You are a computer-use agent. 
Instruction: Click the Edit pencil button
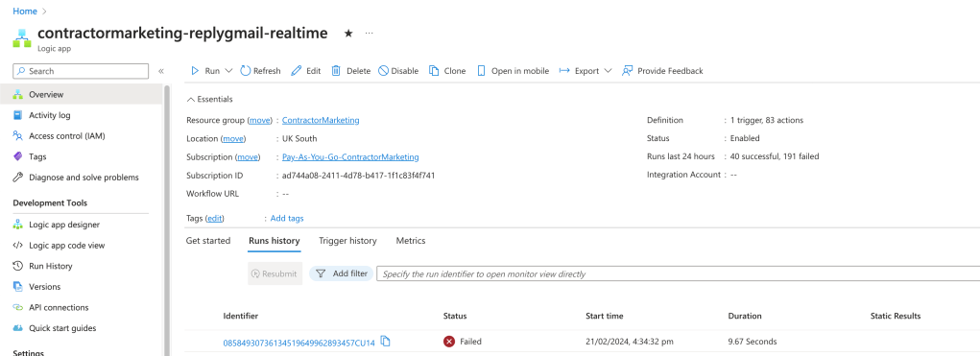(306, 71)
